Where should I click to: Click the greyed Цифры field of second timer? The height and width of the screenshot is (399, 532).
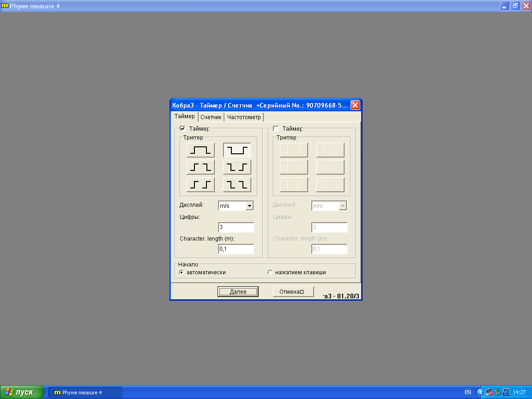coord(329,227)
